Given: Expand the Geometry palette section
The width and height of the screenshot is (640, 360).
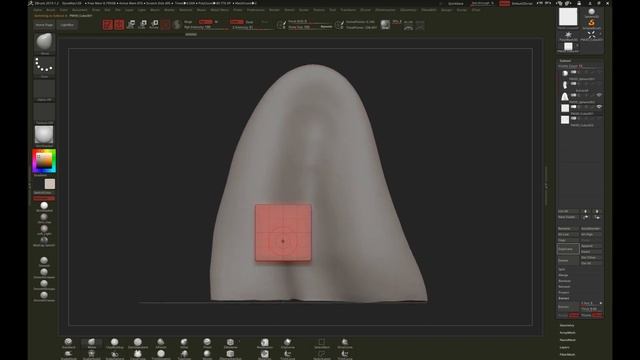Looking at the screenshot, I should point(567,325).
